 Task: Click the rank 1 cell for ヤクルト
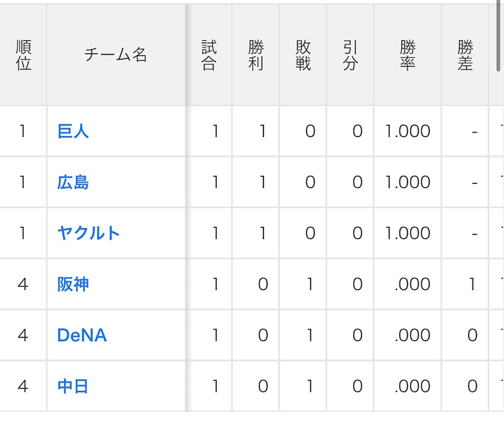pos(23,233)
